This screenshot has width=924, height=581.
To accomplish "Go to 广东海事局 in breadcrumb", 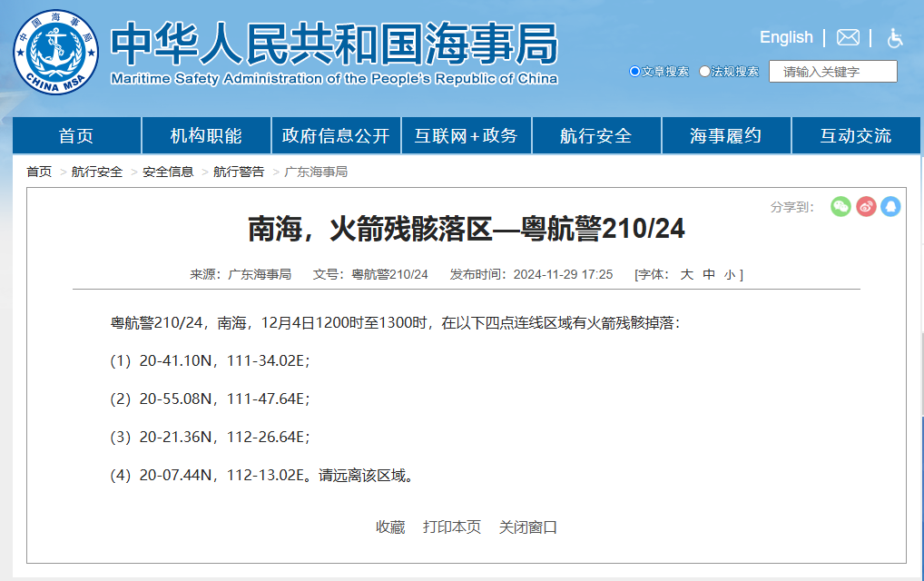I will tap(316, 172).
